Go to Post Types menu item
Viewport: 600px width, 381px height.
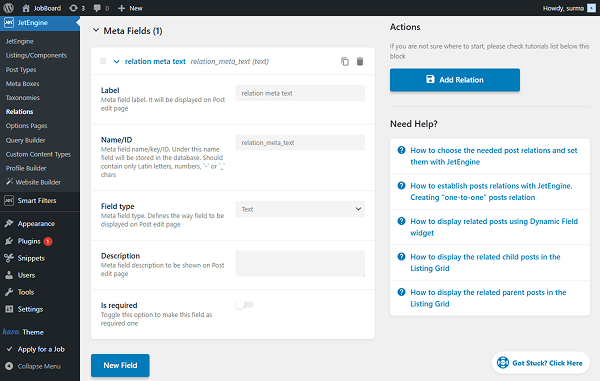[x=21, y=70]
